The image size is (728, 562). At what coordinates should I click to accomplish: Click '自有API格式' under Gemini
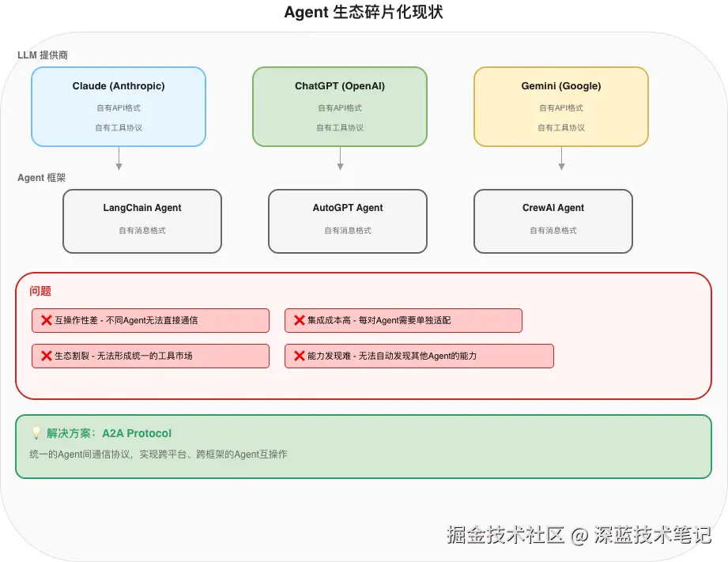point(561,107)
